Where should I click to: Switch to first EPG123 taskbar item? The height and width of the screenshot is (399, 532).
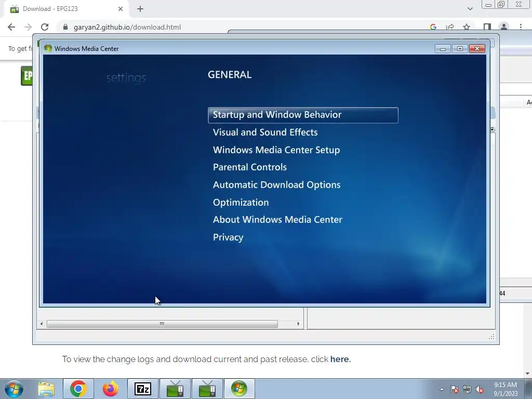click(175, 389)
